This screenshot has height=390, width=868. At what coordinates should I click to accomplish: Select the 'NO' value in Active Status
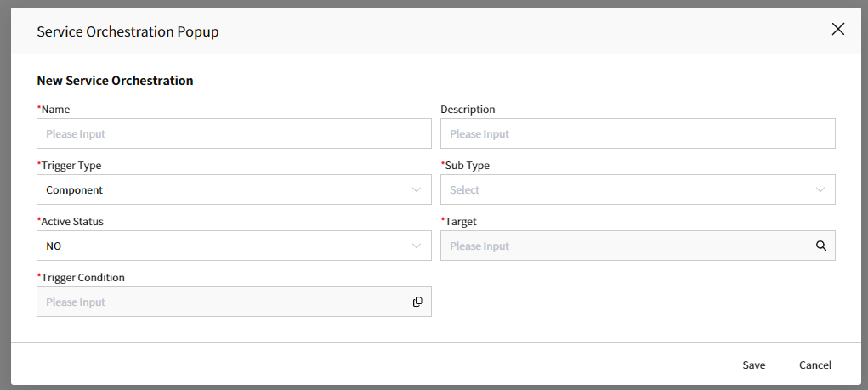click(54, 246)
